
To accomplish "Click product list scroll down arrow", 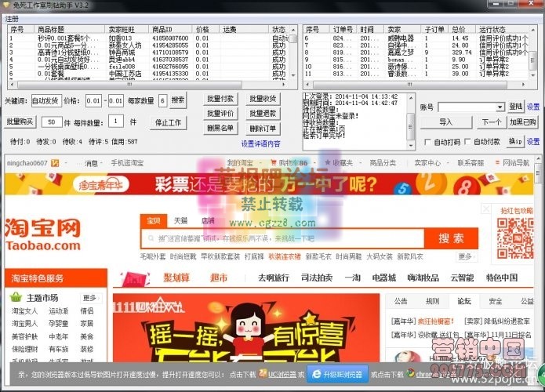I will point(293,75).
